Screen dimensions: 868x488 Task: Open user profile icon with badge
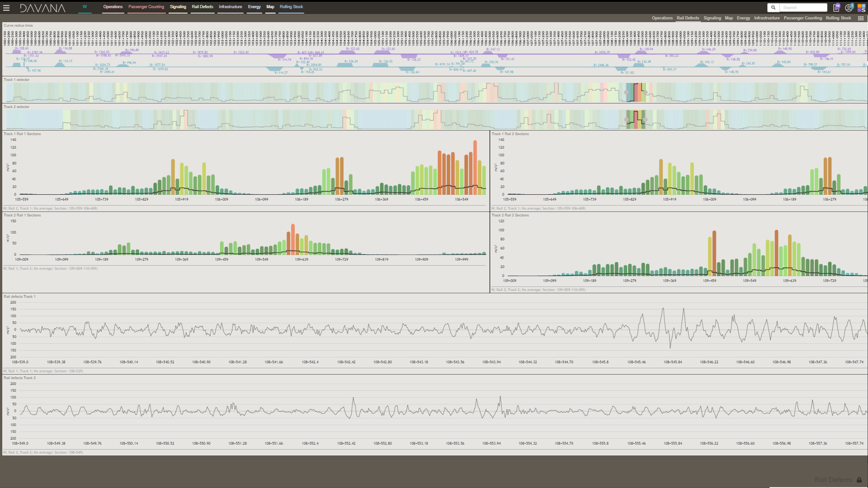point(849,8)
